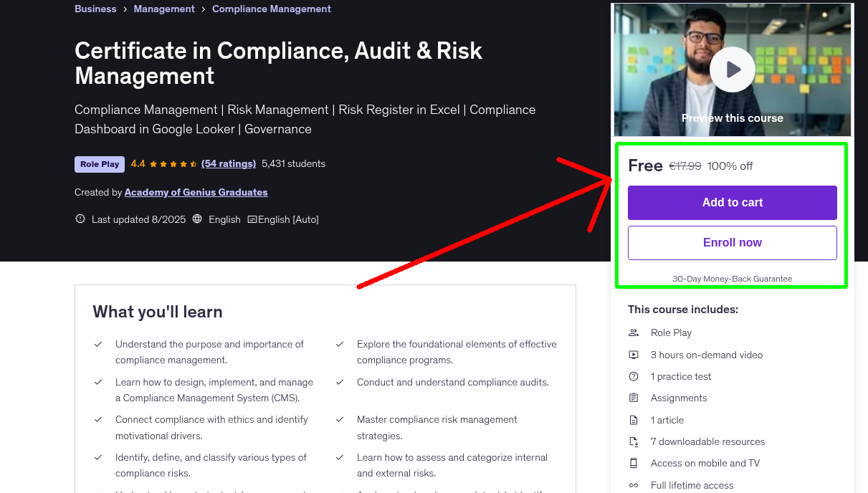Click the lifetime access infinity icon
Viewport: 868px width, 493px height.
pos(634,485)
